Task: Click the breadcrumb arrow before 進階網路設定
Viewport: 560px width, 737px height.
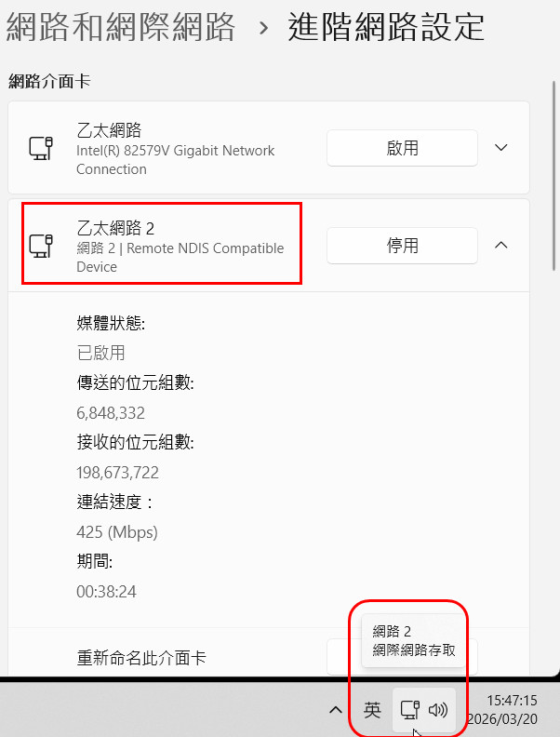Action: pyautogui.click(x=264, y=28)
